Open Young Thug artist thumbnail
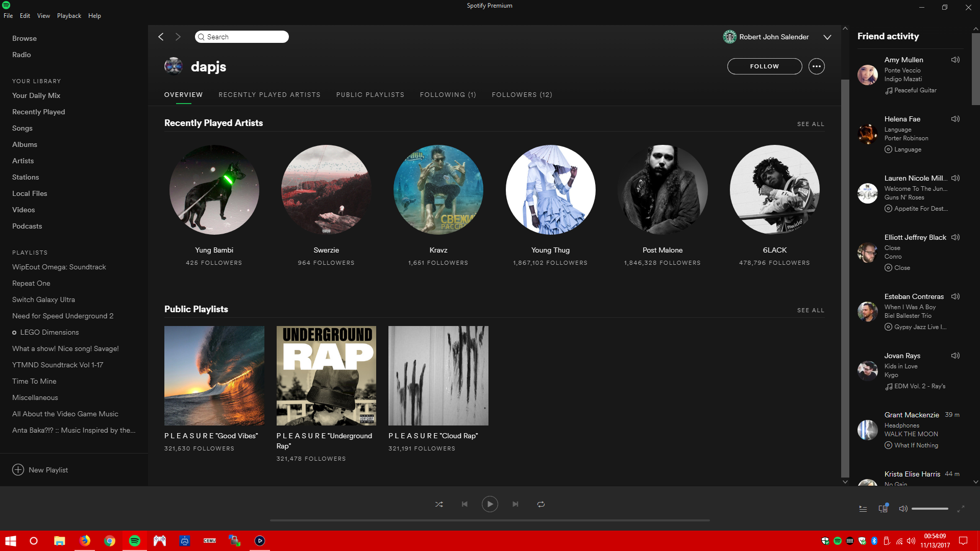Screen dimensions: 980x551 pos(550,190)
